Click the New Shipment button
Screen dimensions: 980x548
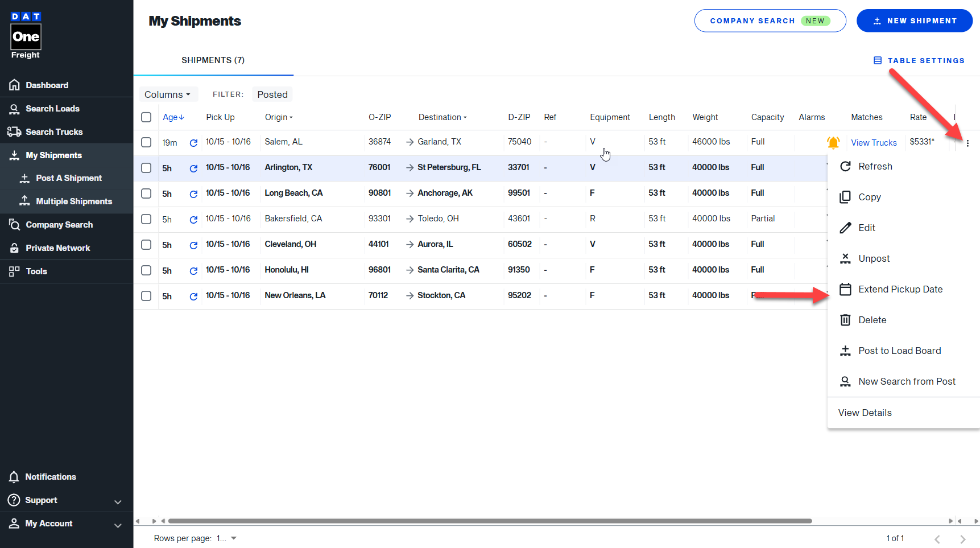[914, 21]
